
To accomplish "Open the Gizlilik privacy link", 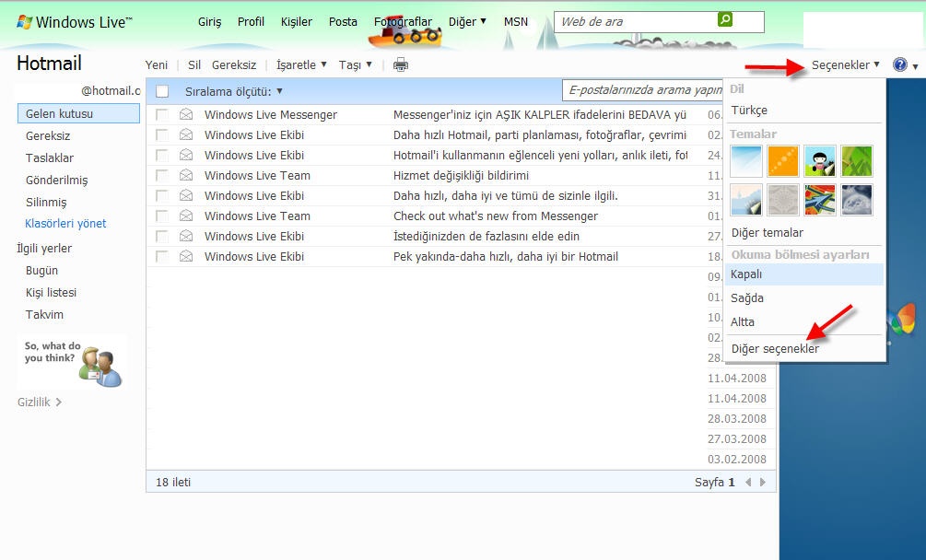I will tap(39, 402).
